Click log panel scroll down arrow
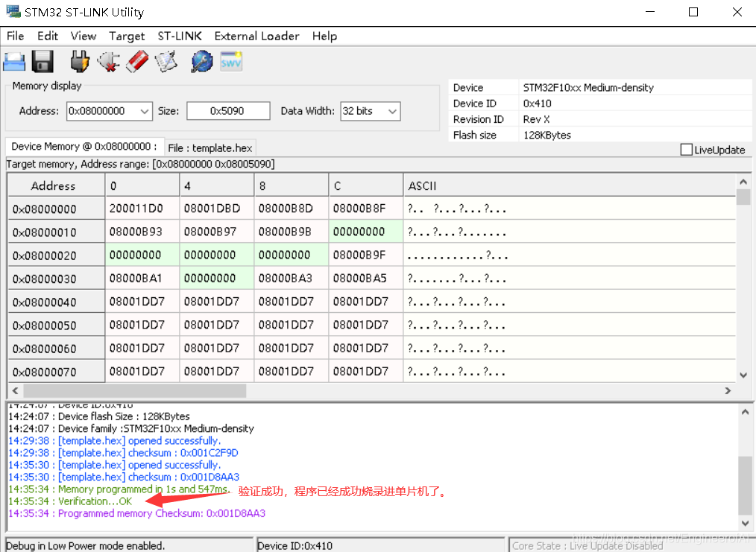756x552 pixels. [x=745, y=523]
